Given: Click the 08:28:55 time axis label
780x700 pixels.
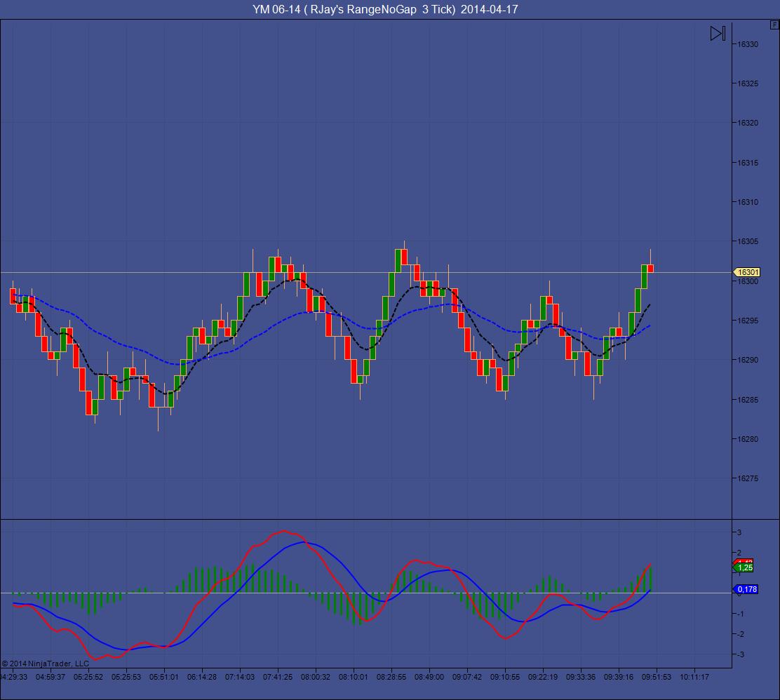Looking at the screenshot, I should point(391,677).
